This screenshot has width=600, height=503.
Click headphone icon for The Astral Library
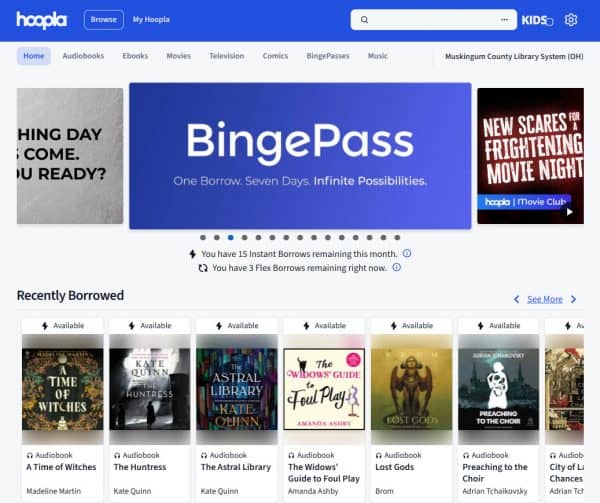(x=204, y=456)
